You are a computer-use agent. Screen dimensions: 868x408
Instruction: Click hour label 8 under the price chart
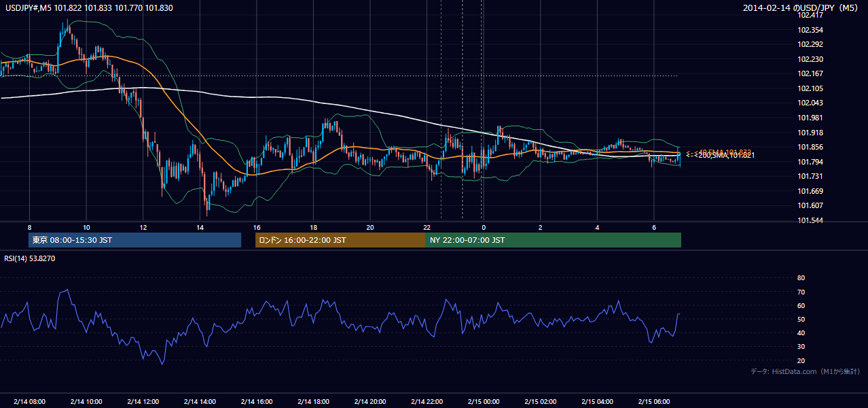(x=29, y=227)
